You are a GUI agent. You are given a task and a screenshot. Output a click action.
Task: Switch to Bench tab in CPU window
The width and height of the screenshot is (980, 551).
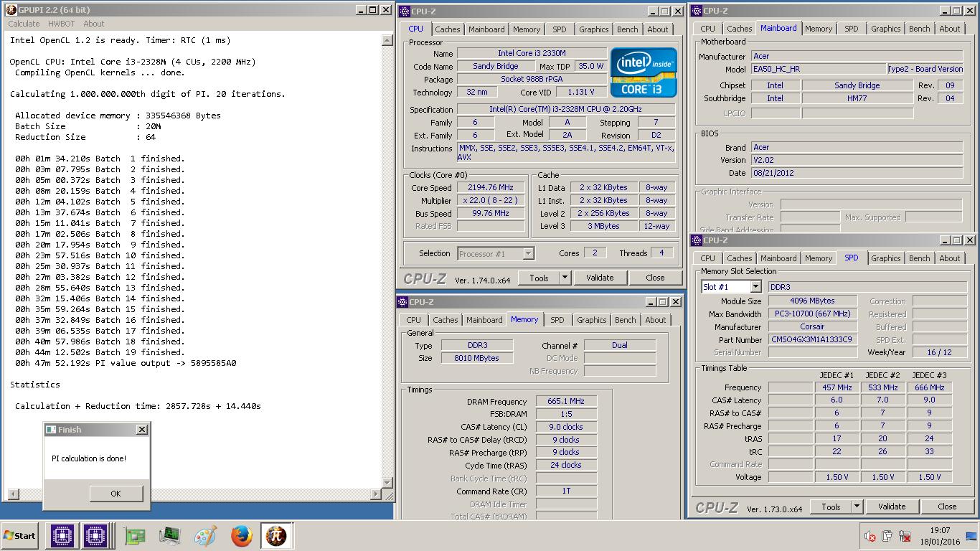628,29
